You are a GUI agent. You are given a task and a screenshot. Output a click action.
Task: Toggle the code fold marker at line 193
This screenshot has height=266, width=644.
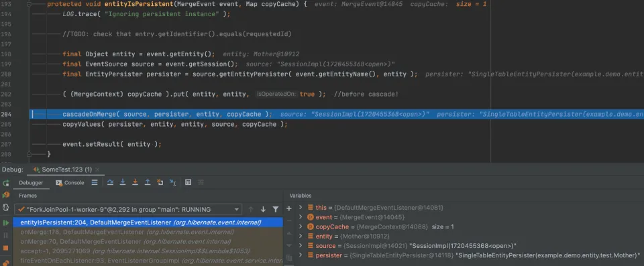[x=29, y=4]
